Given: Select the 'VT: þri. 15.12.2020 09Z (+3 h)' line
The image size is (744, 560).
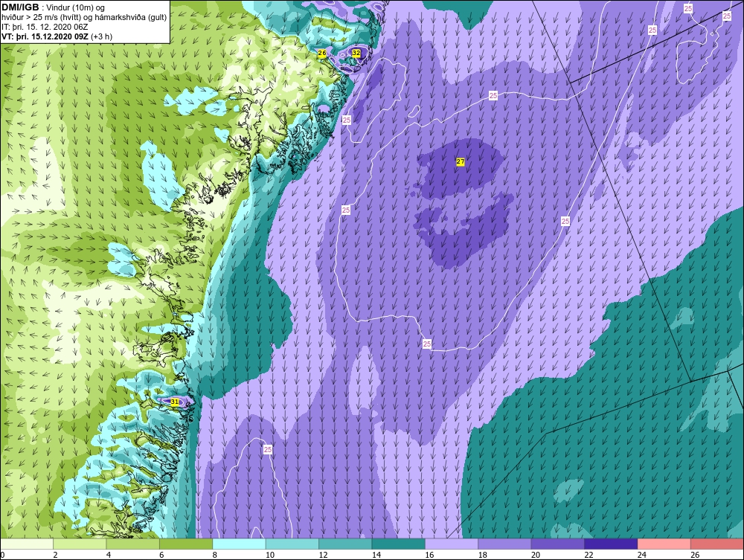Looking at the screenshot, I should point(57,36).
